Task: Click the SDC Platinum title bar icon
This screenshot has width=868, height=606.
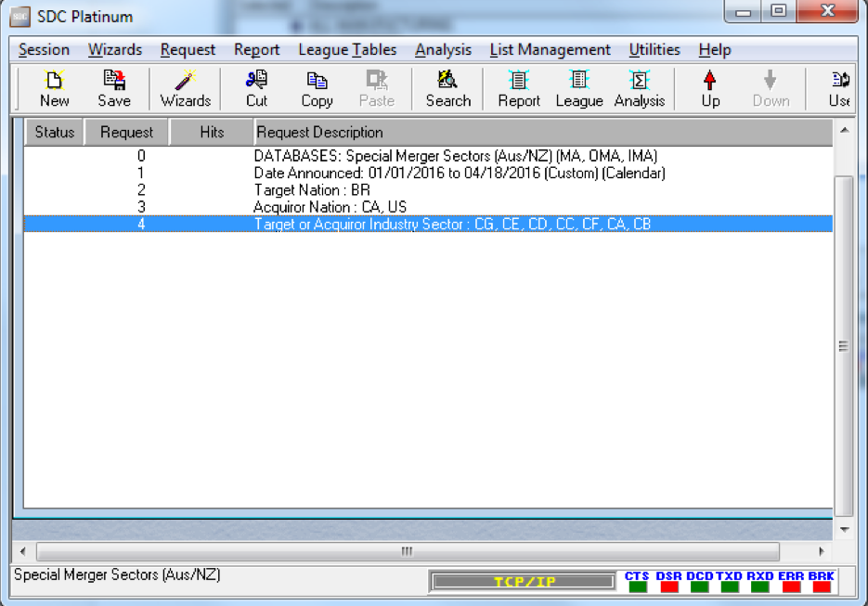Action: click(19, 17)
